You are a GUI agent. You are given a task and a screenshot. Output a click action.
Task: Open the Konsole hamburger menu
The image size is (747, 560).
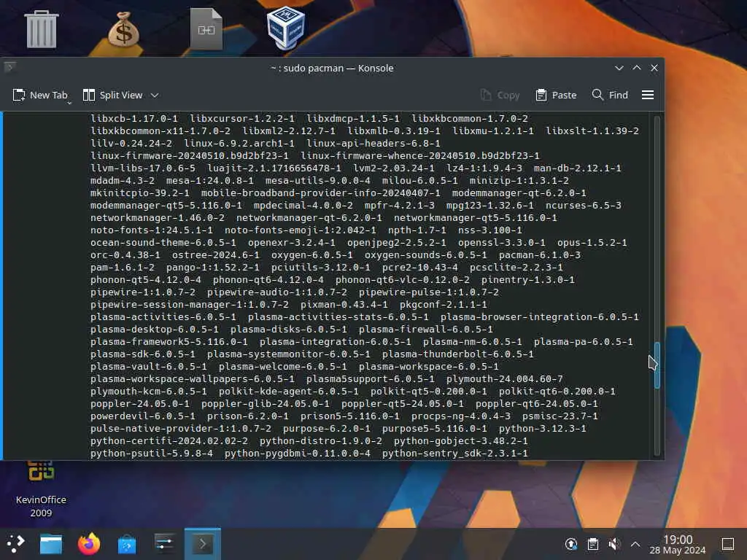point(648,96)
